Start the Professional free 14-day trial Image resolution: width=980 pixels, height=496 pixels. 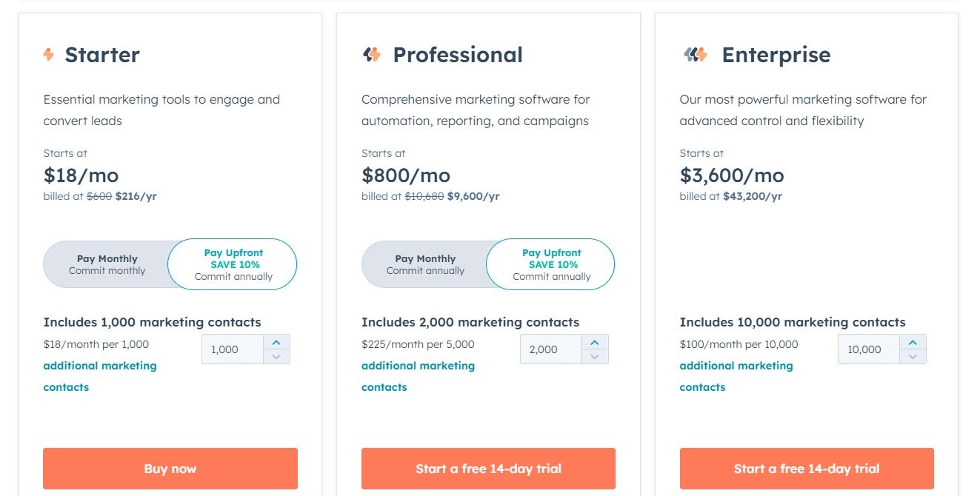coord(488,468)
